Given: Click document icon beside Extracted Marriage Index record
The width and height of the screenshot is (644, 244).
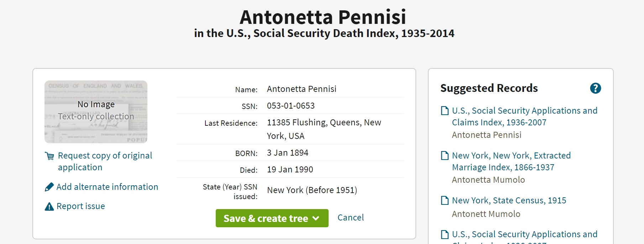Looking at the screenshot, I should pyautogui.click(x=445, y=156).
